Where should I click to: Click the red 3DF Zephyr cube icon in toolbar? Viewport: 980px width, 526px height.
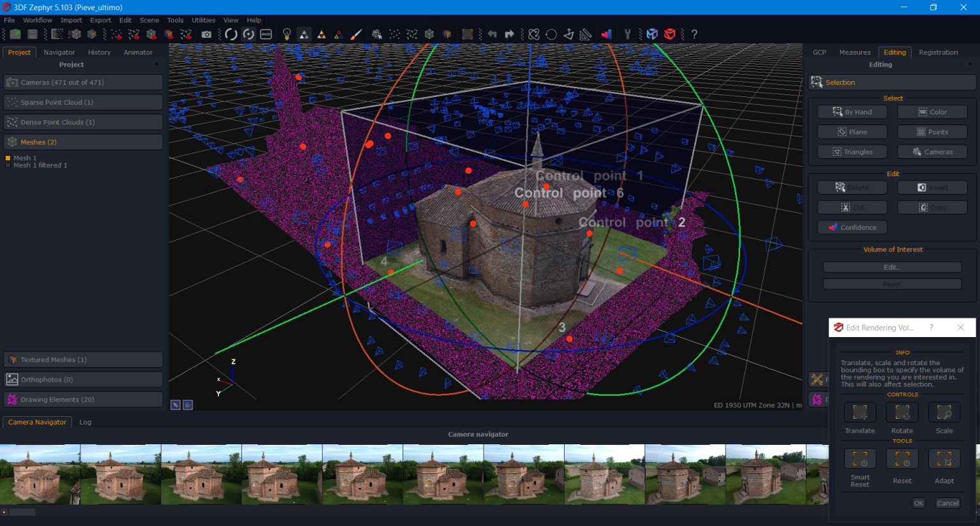[671, 34]
